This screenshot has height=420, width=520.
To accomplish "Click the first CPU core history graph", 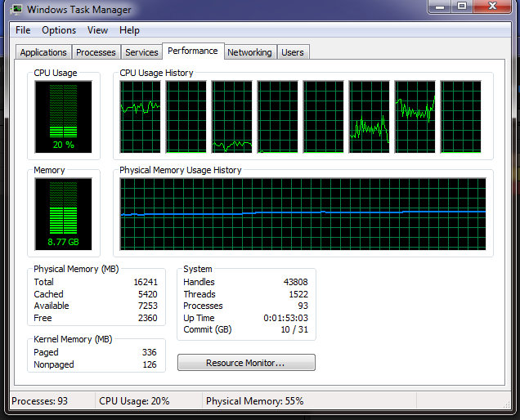I will coord(141,117).
